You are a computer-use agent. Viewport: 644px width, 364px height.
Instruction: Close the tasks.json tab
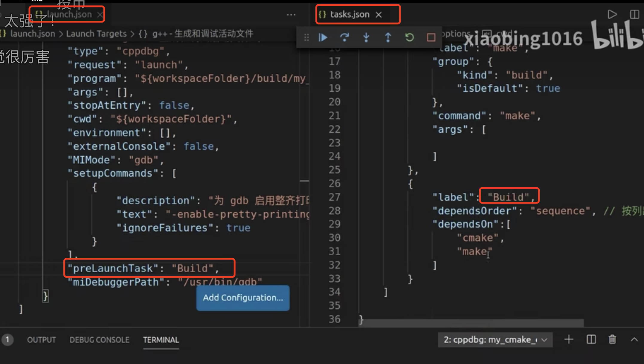click(x=379, y=14)
